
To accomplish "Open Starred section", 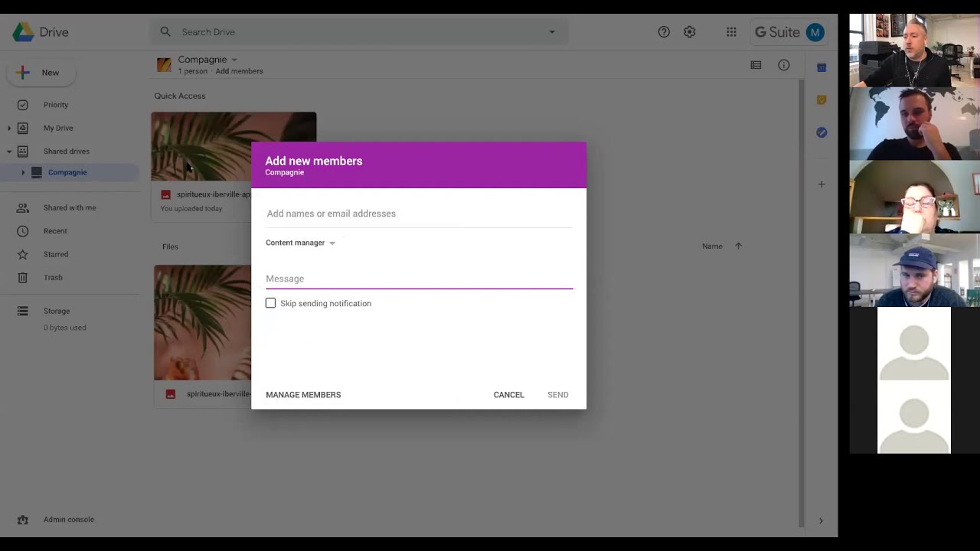I will pos(56,254).
